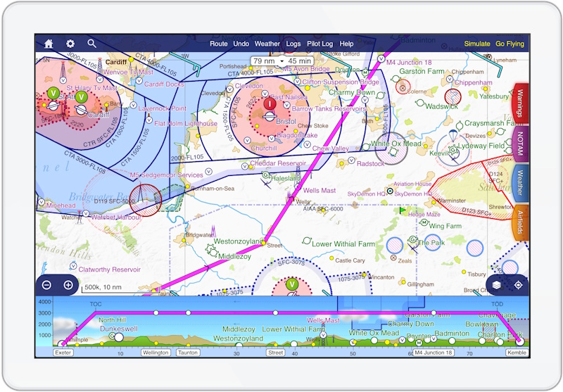The height and width of the screenshot is (392, 563).
Task: Zoom in with the plus button
Action: click(68, 285)
